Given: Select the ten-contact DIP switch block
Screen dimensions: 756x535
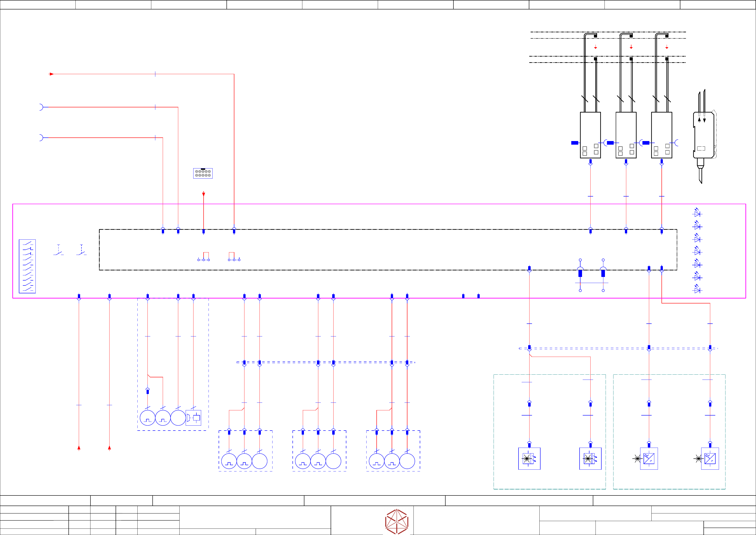Looking at the screenshot, I should (x=27, y=266).
